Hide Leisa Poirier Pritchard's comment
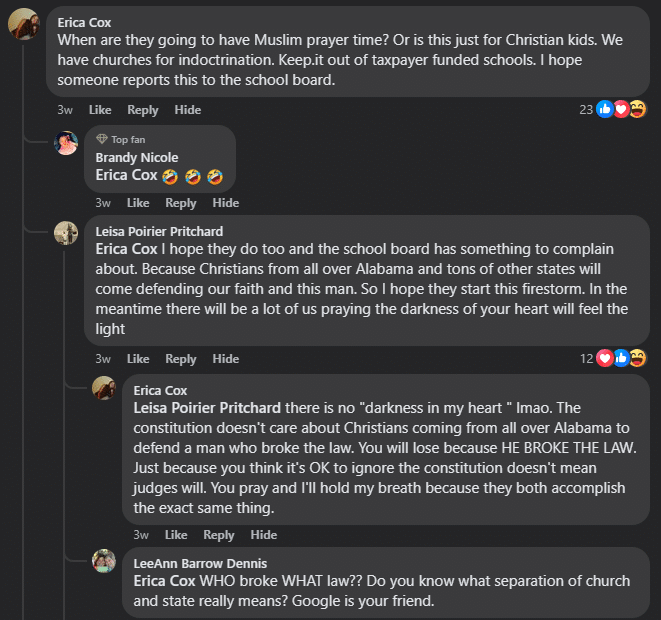This screenshot has height=620, width=661. coord(226,359)
